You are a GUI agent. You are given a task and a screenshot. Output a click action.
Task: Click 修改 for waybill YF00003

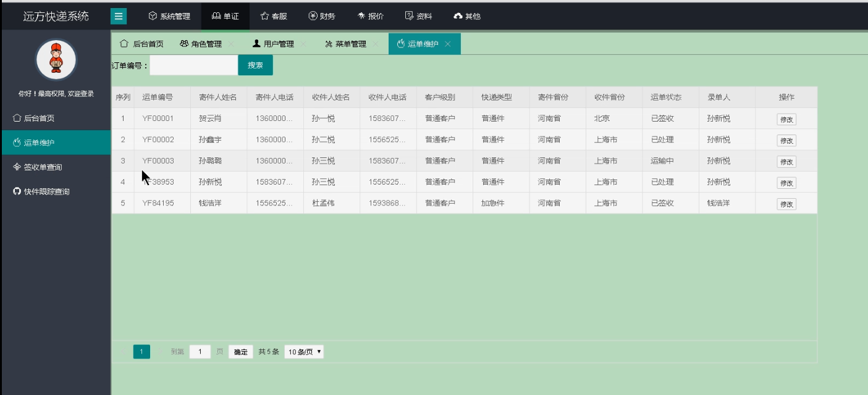click(786, 162)
